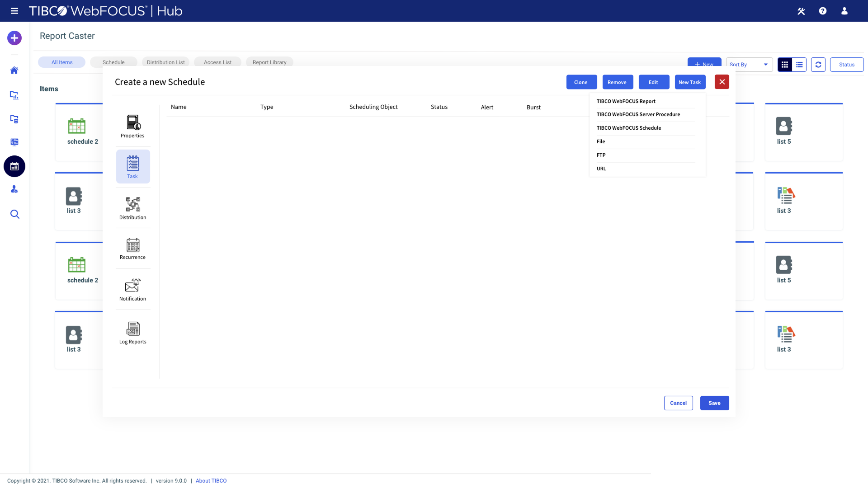
Task: Open the Sort By dropdown
Action: click(x=749, y=65)
